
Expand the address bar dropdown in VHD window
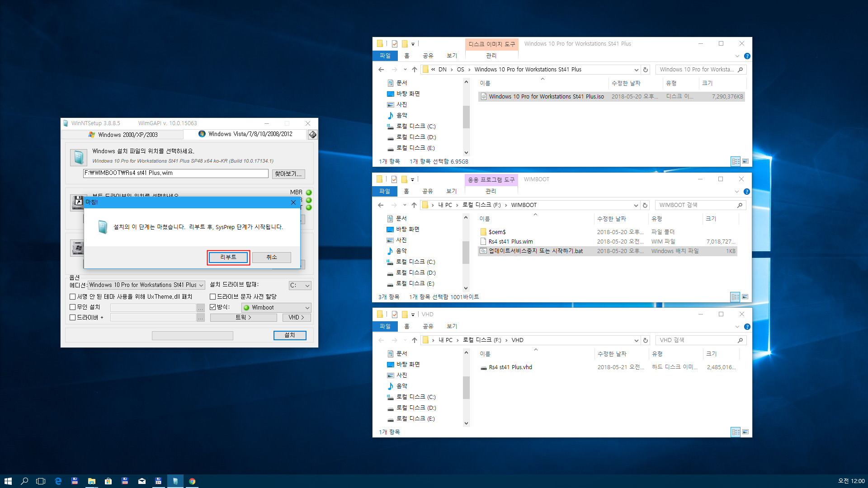coord(636,340)
